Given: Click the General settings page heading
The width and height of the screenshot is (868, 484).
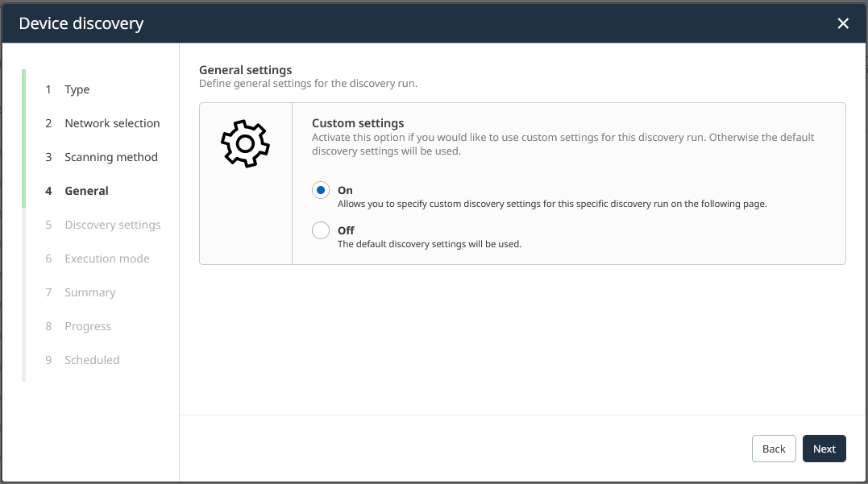Looking at the screenshot, I should pos(246,70).
